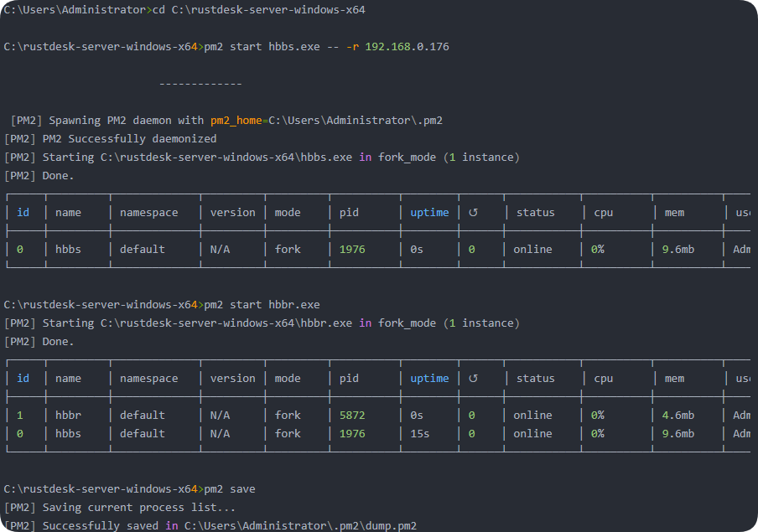
Task: Click the name 'hbbr' in the second table
Action: pos(68,416)
